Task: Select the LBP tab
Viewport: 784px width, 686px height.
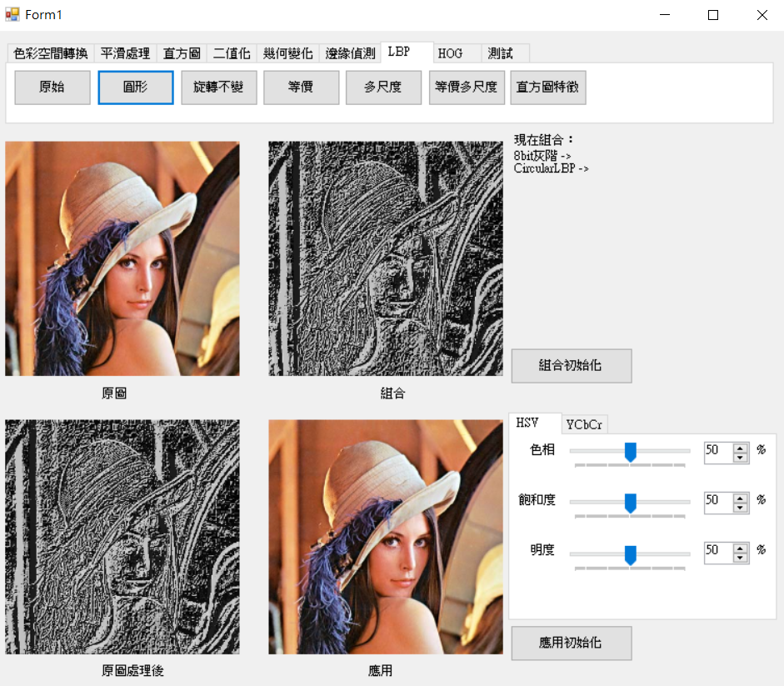Action: 407,52
